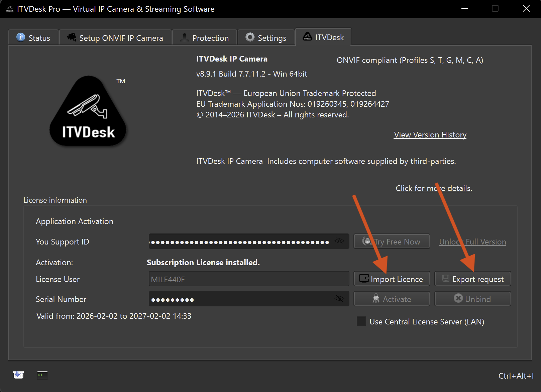The width and height of the screenshot is (541, 392).
Task: Open the Setup ONVIF IP Camera tab
Action: 115,38
